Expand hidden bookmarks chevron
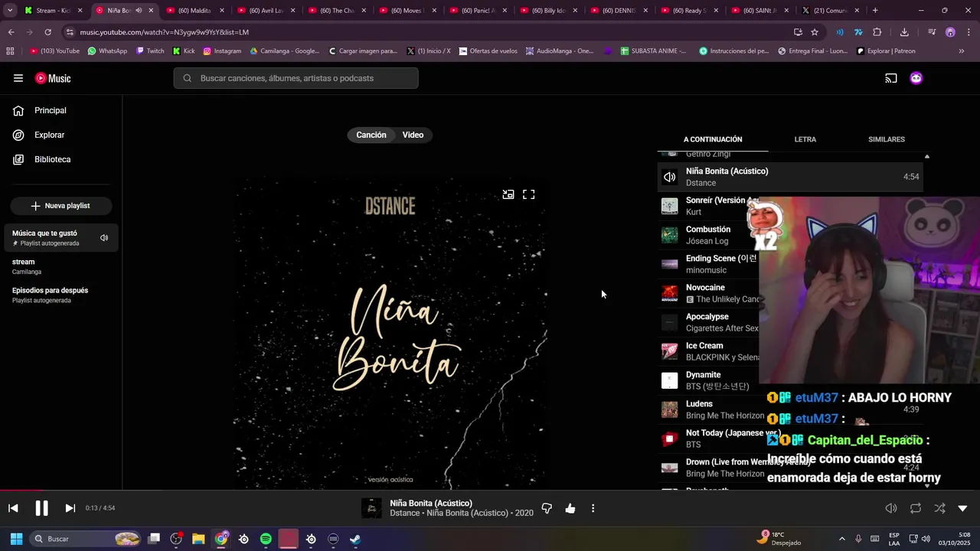Screen dimensions: 980x551 pos(962,51)
